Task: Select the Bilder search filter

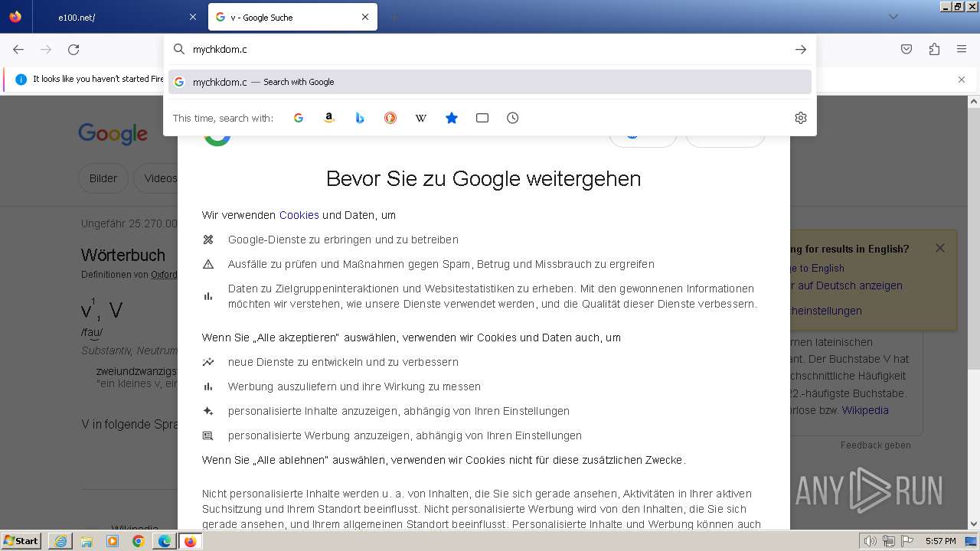Action: click(103, 178)
